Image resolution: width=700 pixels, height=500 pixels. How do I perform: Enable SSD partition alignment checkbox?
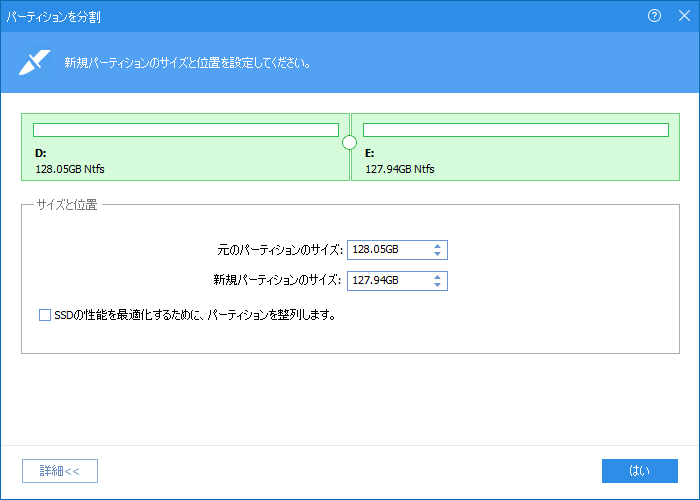coord(45,315)
